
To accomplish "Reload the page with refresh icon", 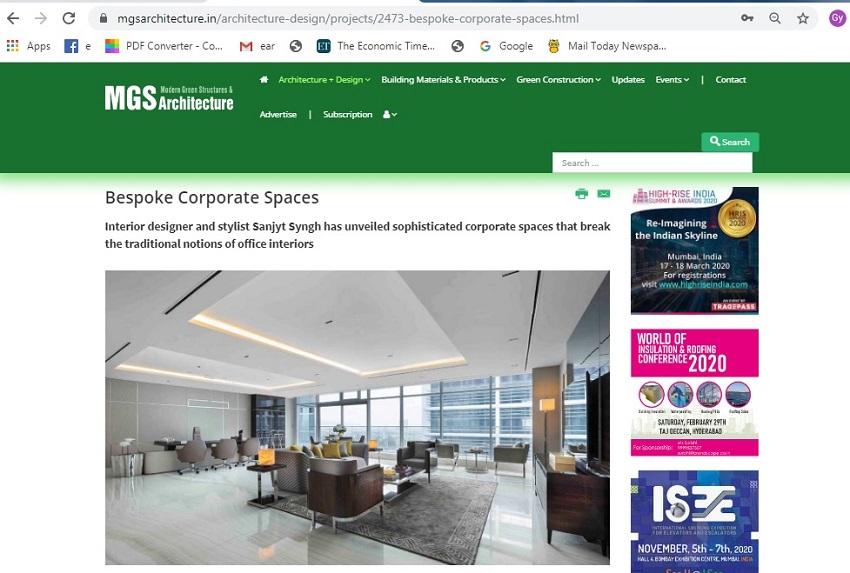I will [68, 18].
